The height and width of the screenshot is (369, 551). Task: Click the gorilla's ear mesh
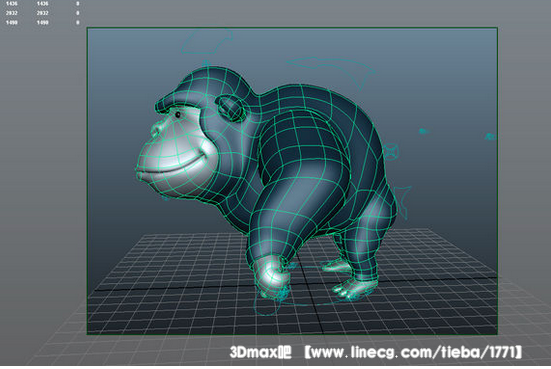tap(231, 107)
